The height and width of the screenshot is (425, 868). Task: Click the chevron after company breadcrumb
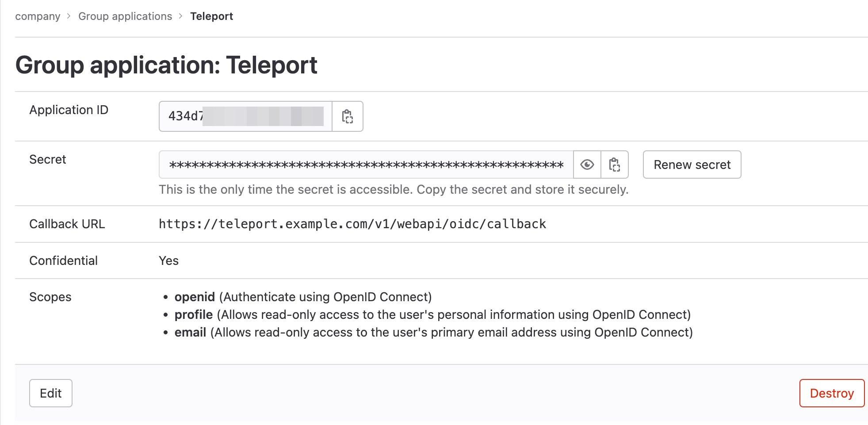coord(69,16)
